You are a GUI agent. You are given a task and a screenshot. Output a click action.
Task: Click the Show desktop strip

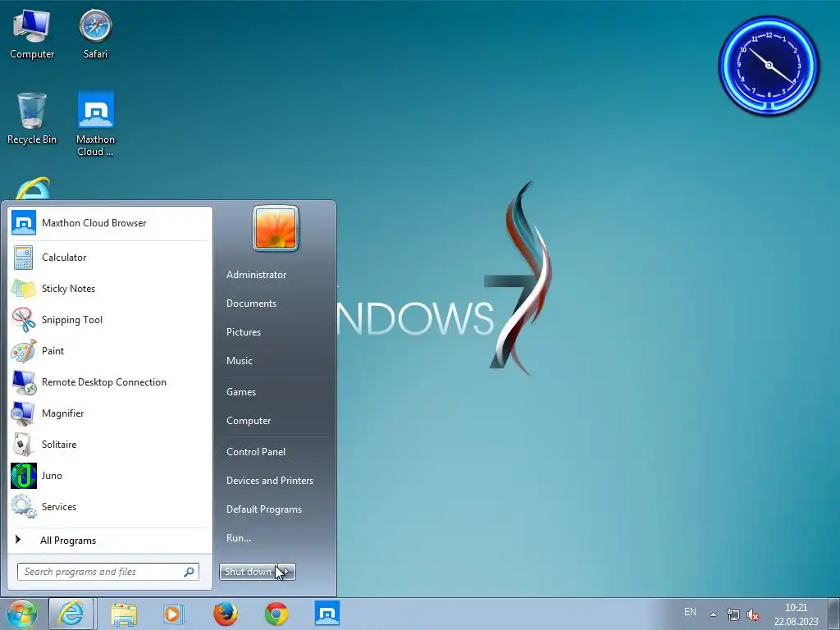[834, 614]
